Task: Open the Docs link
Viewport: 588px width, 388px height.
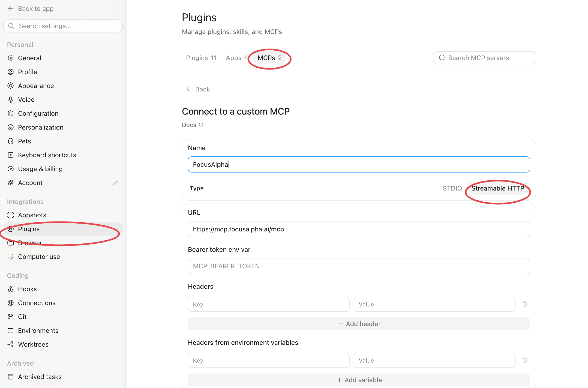Action: [192, 125]
